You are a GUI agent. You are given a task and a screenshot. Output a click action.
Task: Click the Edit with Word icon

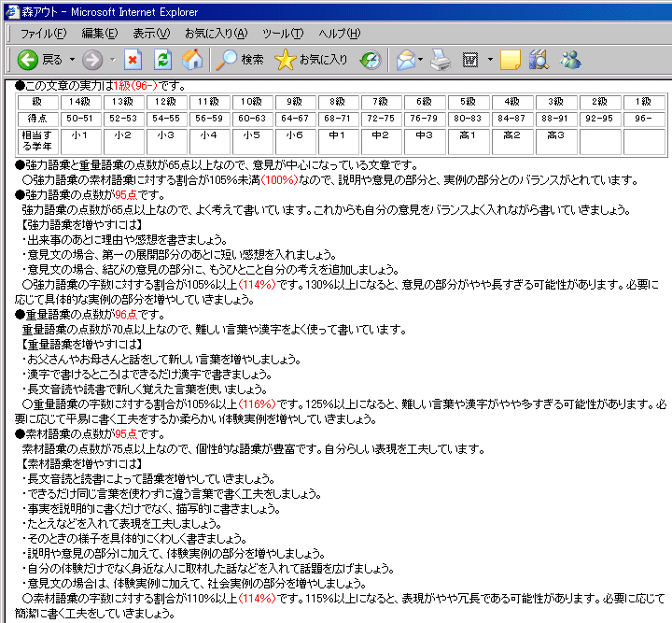click(x=470, y=60)
